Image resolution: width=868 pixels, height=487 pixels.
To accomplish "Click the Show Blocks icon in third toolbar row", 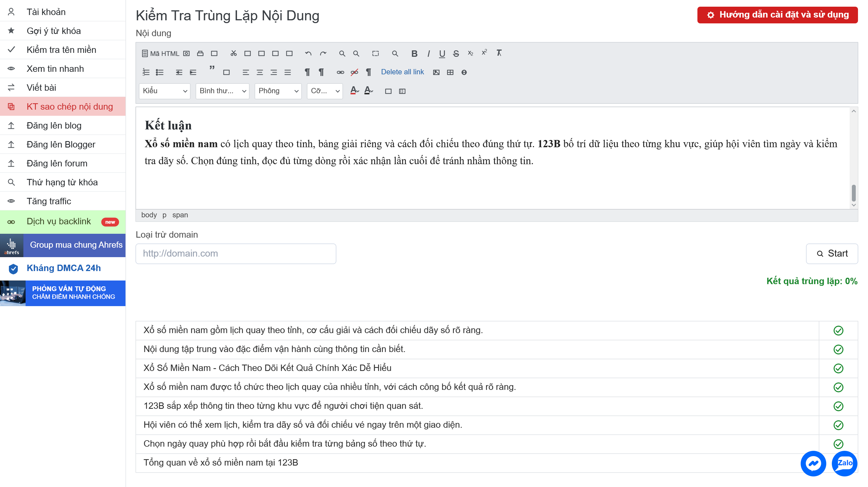I will (402, 91).
